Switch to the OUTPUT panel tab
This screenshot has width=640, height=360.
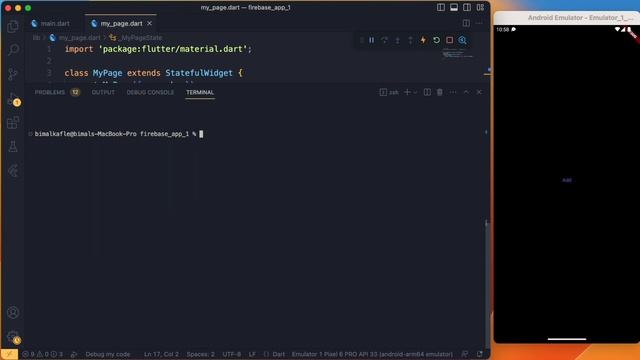click(103, 92)
